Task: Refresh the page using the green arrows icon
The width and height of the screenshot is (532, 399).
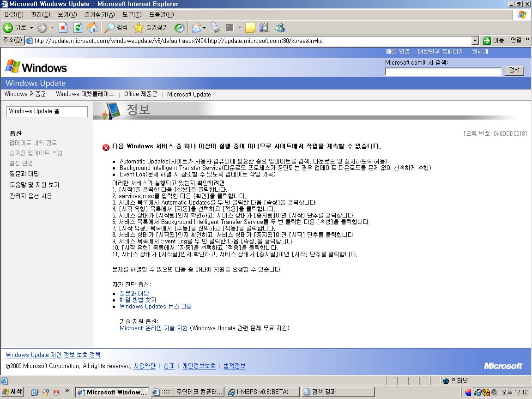Action: (x=78, y=28)
